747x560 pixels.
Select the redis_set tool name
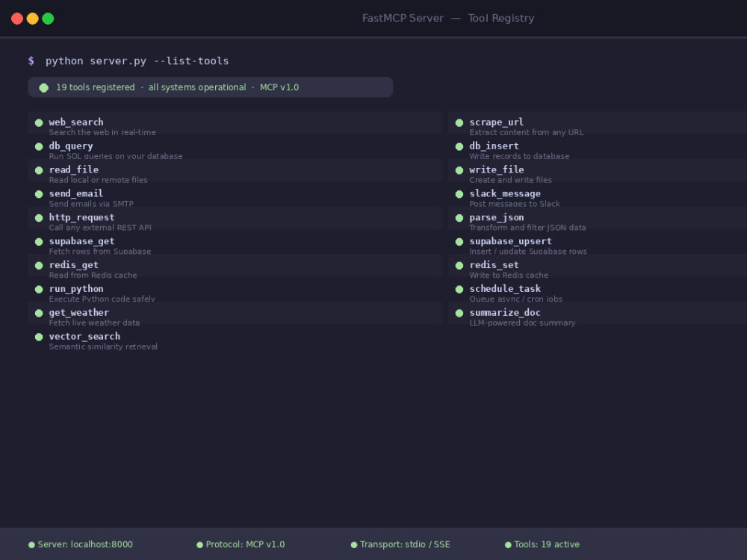[494, 265]
